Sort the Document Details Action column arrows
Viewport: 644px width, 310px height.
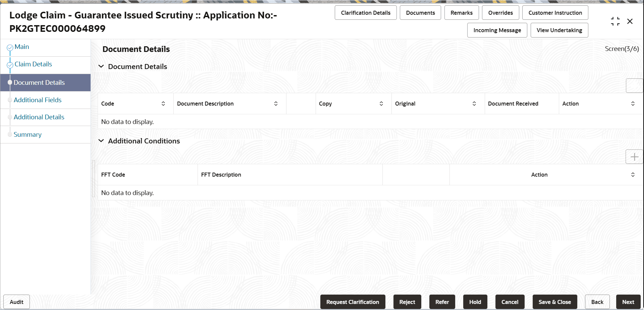point(633,104)
